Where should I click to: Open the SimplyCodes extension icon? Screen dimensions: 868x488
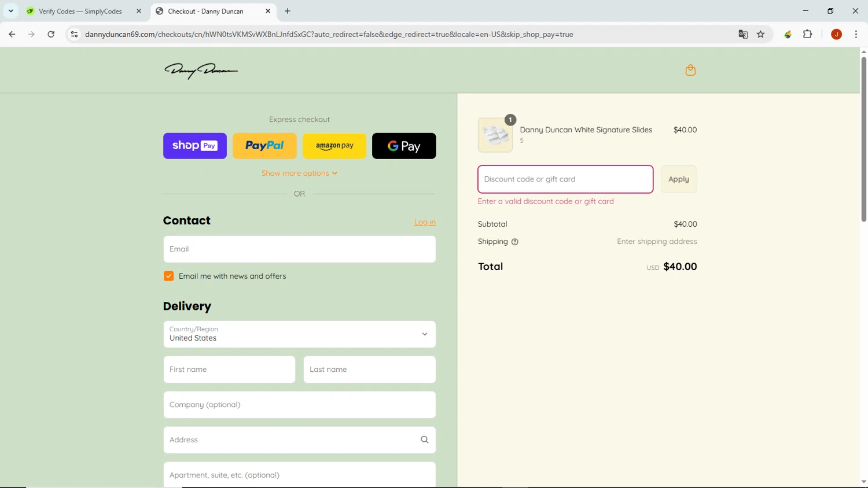click(x=788, y=34)
